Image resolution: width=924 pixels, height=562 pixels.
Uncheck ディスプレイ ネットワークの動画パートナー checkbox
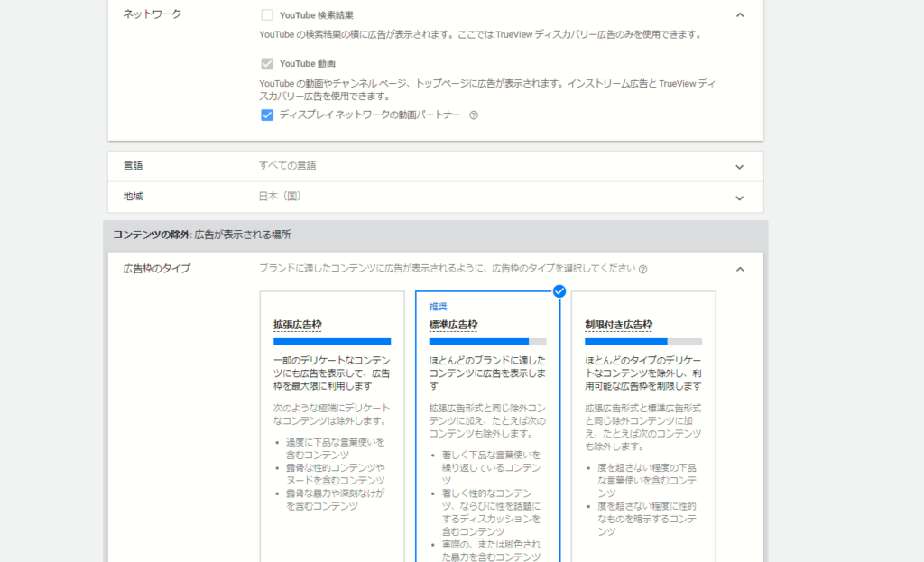tap(267, 115)
